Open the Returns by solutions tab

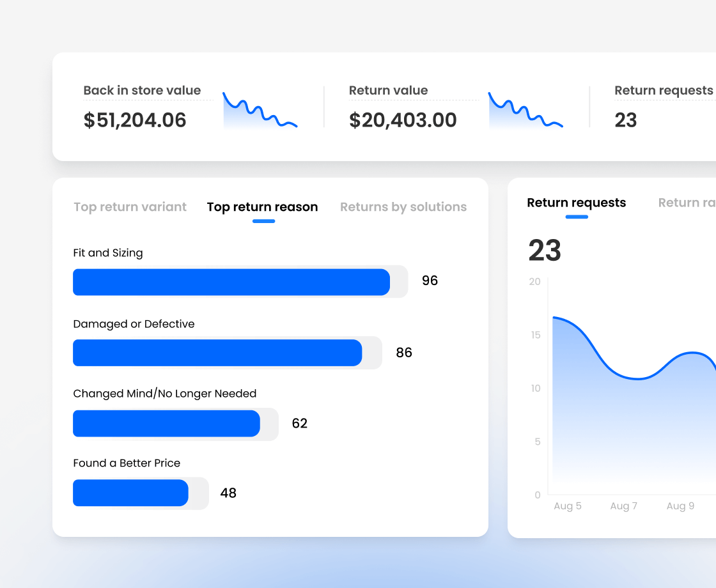403,206
